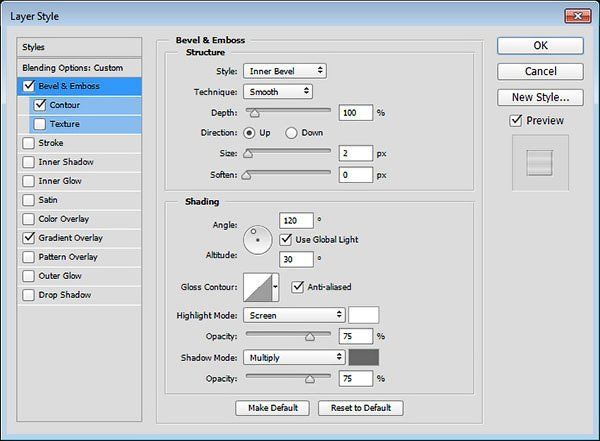This screenshot has width=600, height=441.
Task: Disable the Anti-aliased checkbox
Action: (x=297, y=287)
